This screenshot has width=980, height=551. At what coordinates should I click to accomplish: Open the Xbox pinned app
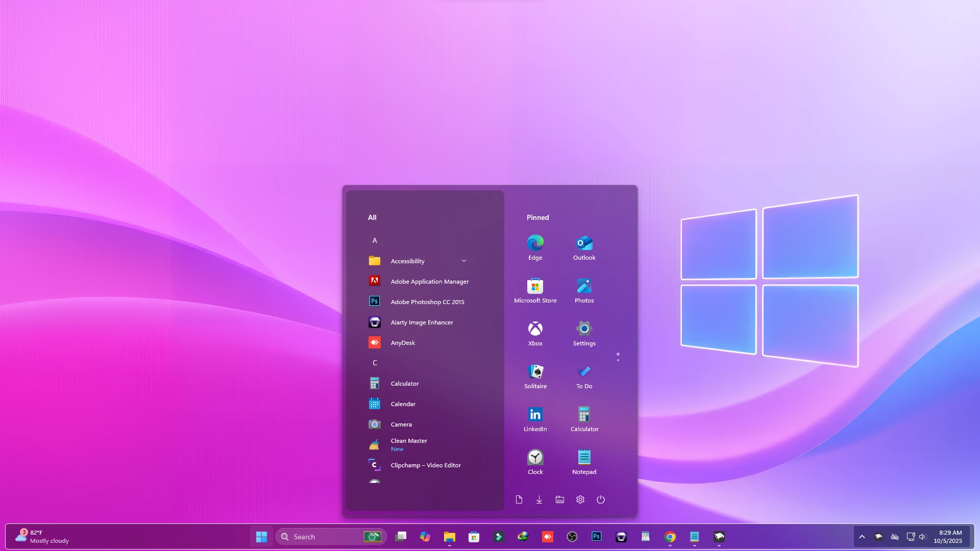point(535,333)
